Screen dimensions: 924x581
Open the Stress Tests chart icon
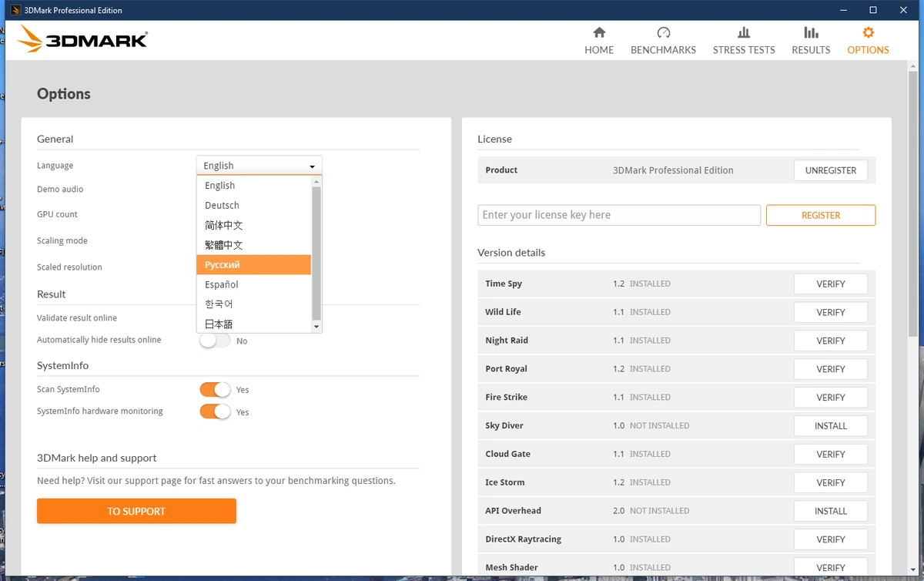coord(744,32)
